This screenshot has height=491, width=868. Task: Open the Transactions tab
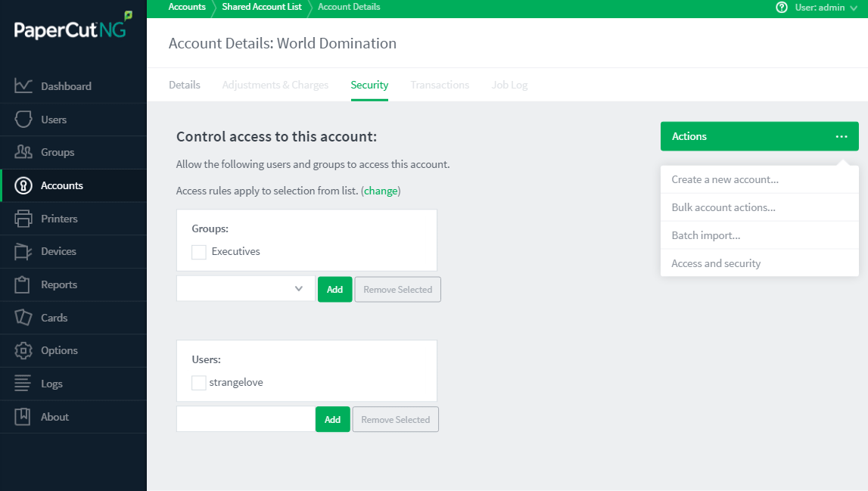(440, 85)
